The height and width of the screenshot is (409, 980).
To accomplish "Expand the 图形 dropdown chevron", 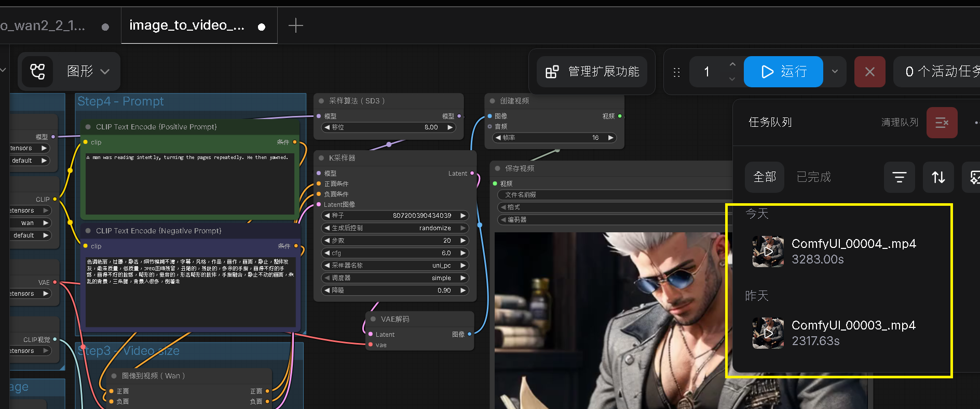I will coord(105,72).
